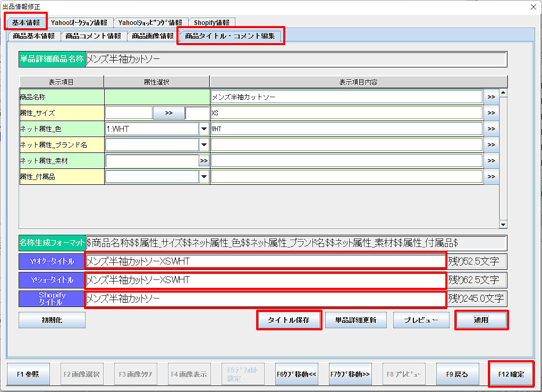This screenshot has height=392, width=542.
Task: Click the attribute table's scrollbar down arrow
Action: click(x=503, y=225)
